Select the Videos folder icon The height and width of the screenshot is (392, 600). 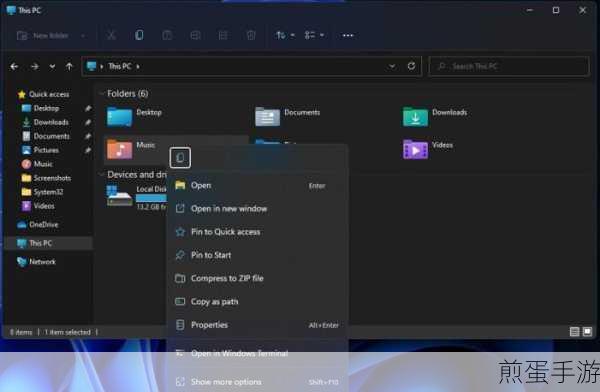point(415,149)
